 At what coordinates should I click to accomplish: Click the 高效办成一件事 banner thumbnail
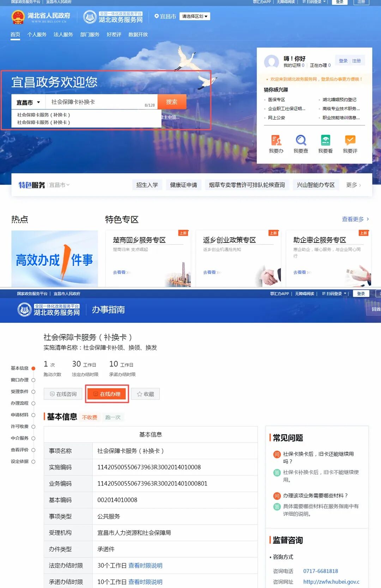pyautogui.click(x=55, y=259)
